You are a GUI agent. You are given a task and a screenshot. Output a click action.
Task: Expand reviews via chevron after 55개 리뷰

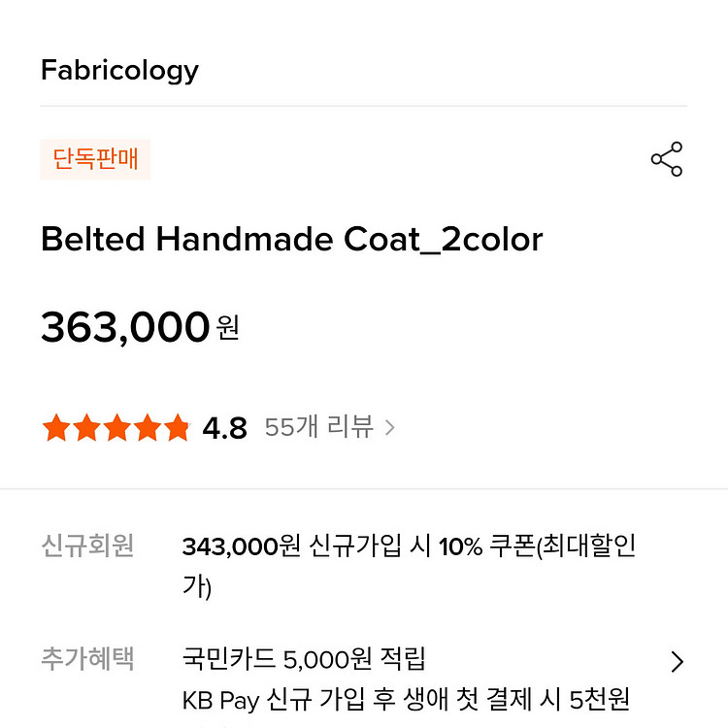click(x=390, y=427)
